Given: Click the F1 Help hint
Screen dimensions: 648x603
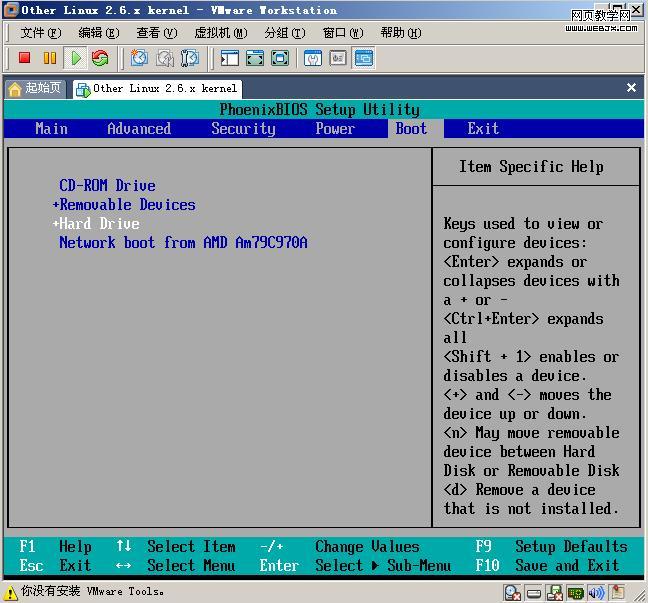Looking at the screenshot, I should point(55,546).
